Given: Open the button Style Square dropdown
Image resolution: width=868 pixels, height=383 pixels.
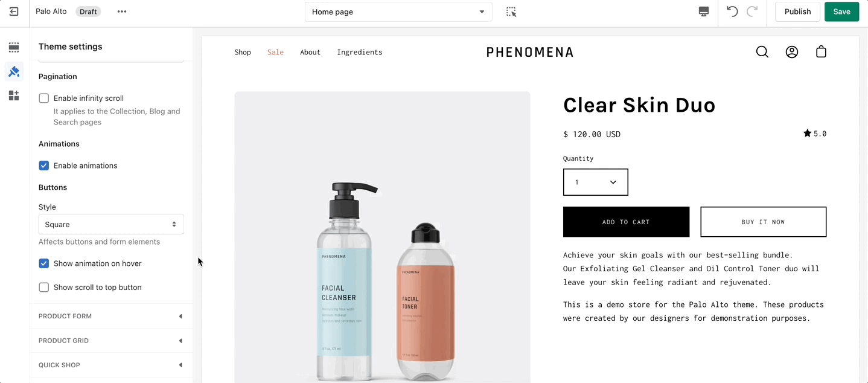Looking at the screenshot, I should 111,224.
